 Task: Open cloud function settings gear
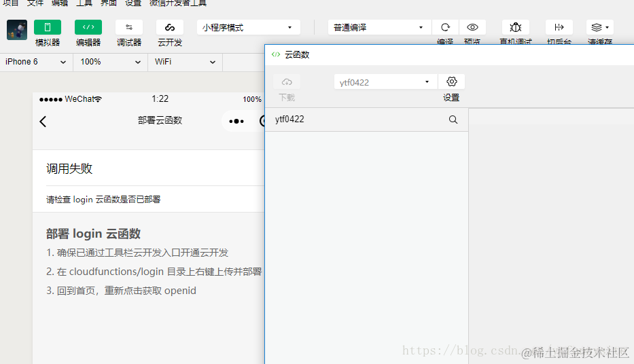(452, 81)
